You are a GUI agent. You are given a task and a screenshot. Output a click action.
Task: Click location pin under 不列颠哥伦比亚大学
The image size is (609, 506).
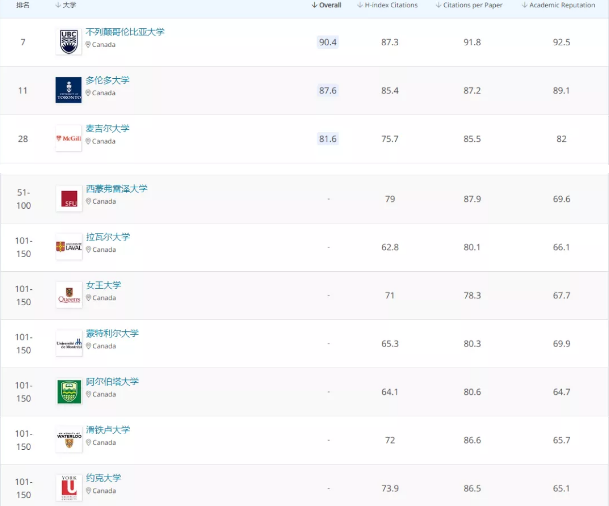(88, 45)
